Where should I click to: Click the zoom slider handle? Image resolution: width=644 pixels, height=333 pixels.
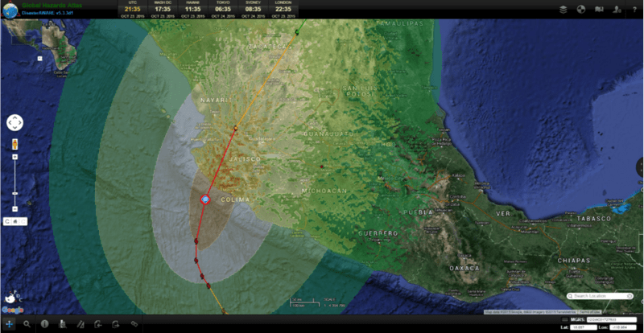(14, 194)
